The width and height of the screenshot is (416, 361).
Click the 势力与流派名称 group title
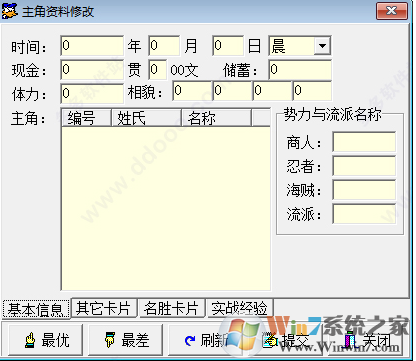click(332, 115)
